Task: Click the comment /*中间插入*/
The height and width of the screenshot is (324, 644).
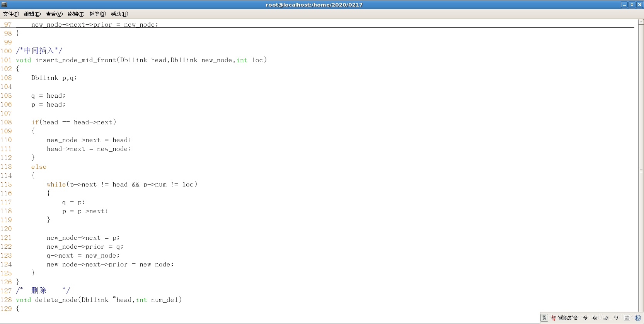Action: pos(39,51)
